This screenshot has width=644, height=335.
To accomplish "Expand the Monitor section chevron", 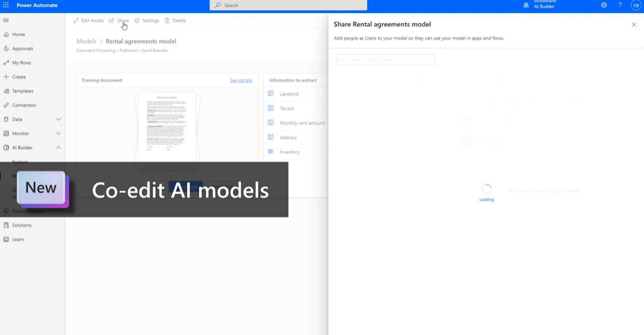I will click(58, 133).
